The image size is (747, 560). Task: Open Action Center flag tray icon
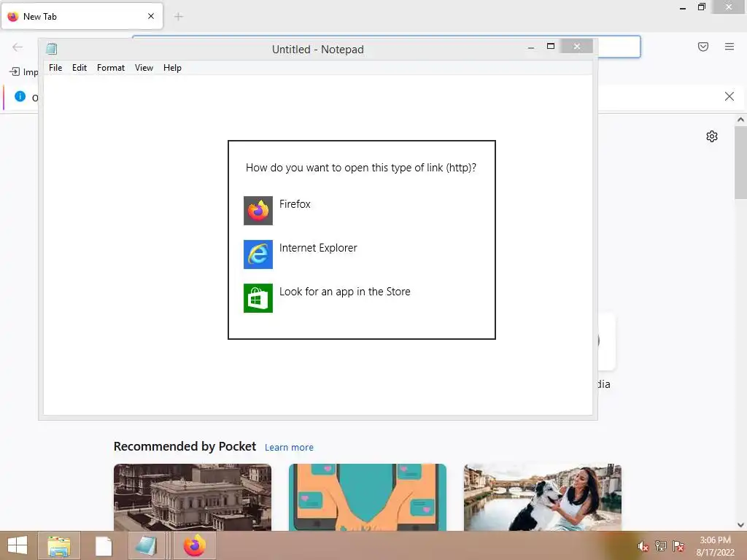pos(678,546)
